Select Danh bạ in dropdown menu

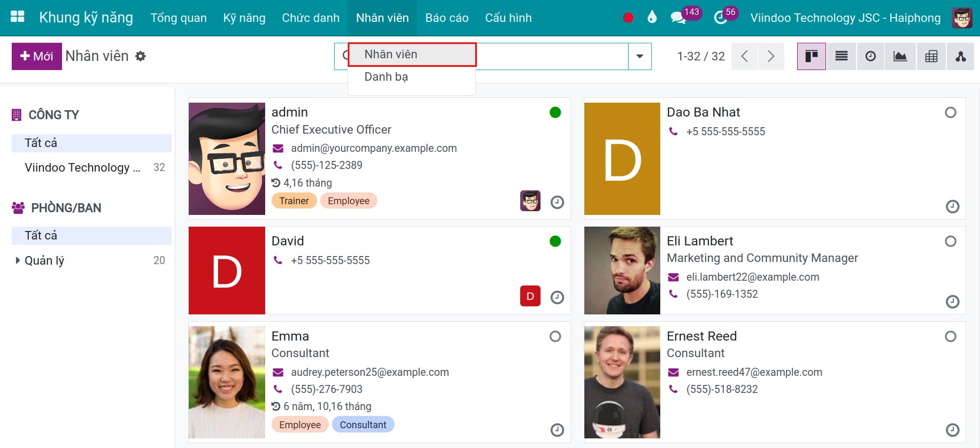click(x=412, y=77)
